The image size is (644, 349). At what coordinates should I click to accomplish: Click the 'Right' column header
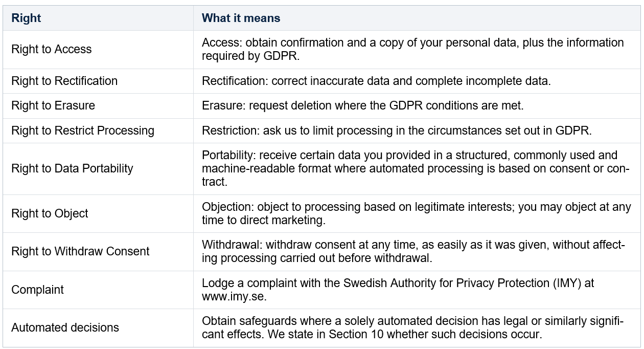point(26,18)
